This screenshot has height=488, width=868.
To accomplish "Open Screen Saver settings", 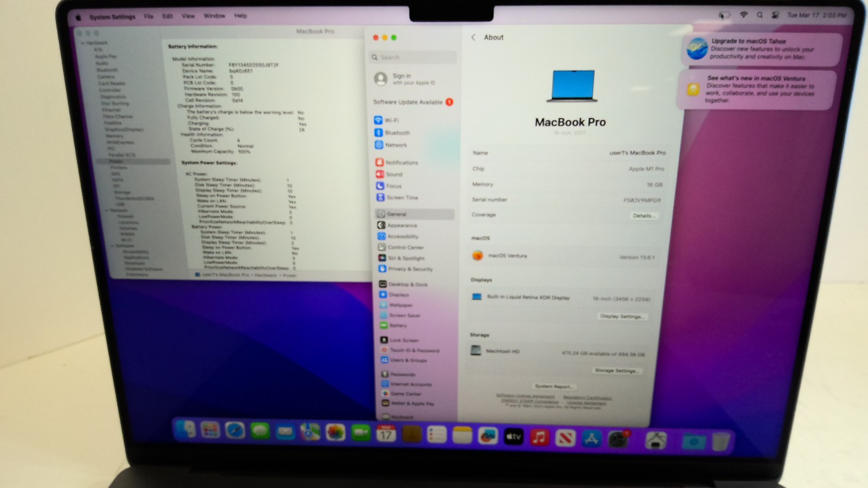I will tap(400, 315).
